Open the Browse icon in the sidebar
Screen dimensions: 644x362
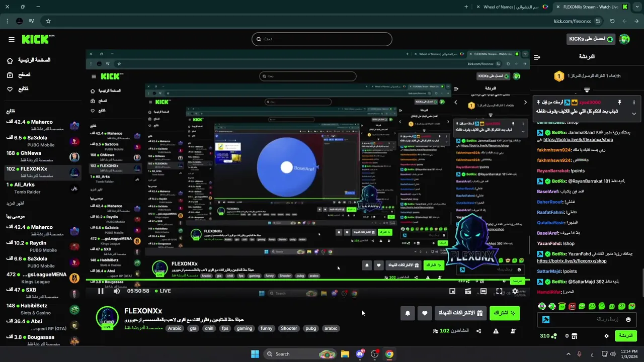point(10,75)
